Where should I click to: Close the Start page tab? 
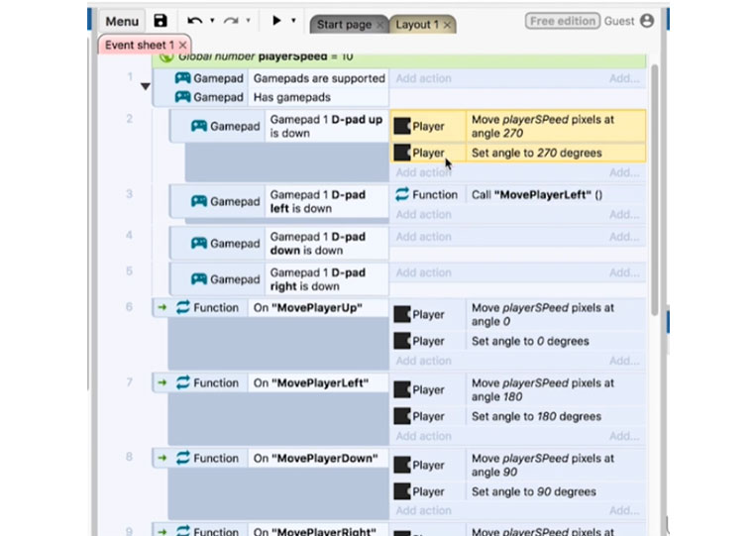point(379,25)
